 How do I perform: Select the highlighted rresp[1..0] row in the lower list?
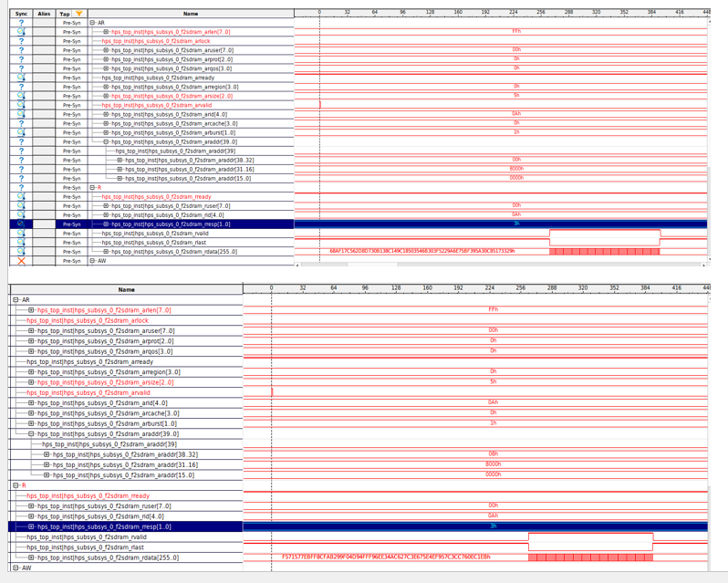[125, 526]
